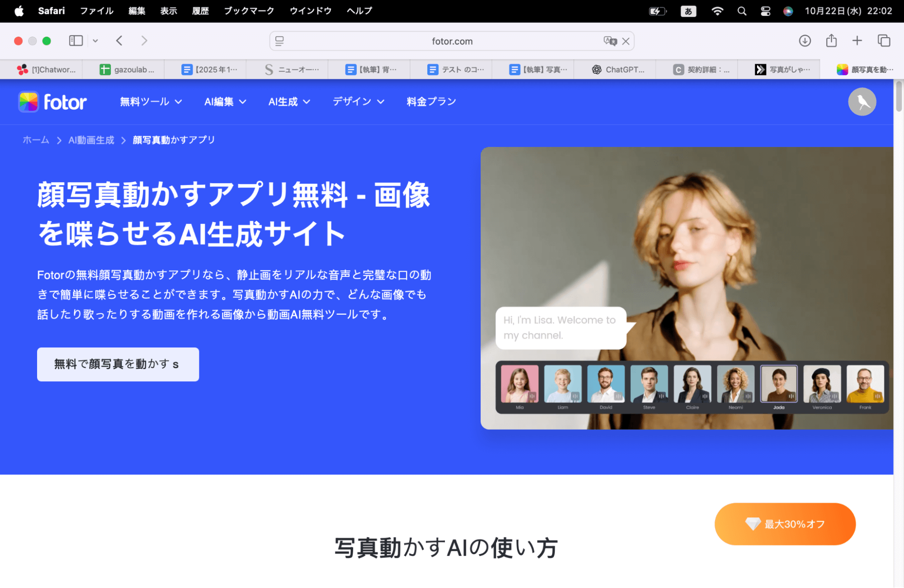The width and height of the screenshot is (904, 588).
Task: Toggle audio on the Mia avatar
Action: (x=532, y=396)
